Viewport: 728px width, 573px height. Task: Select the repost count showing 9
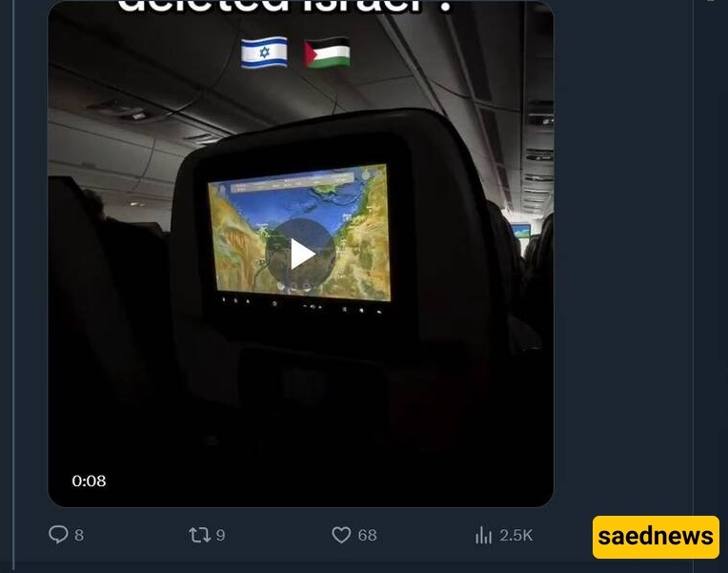[221, 536]
